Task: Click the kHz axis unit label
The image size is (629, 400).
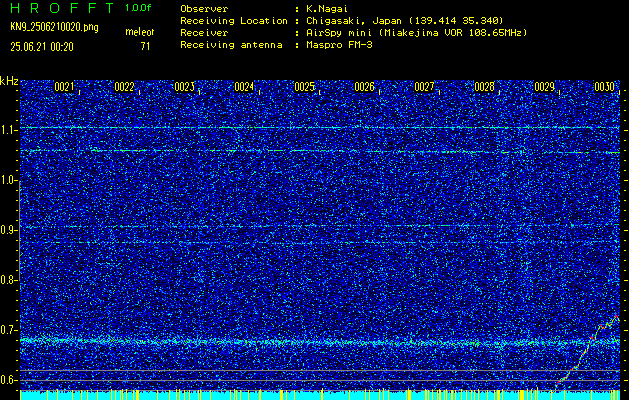Action: [x=9, y=81]
